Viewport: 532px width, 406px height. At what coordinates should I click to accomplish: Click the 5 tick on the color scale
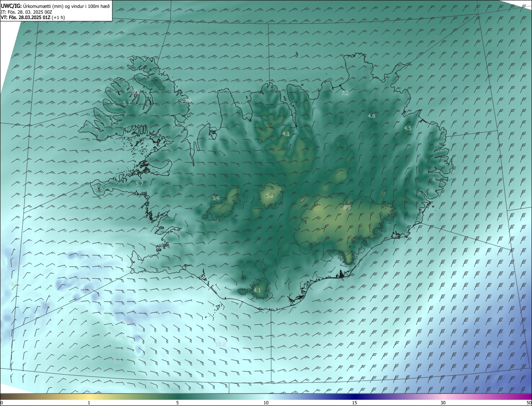pos(177,403)
